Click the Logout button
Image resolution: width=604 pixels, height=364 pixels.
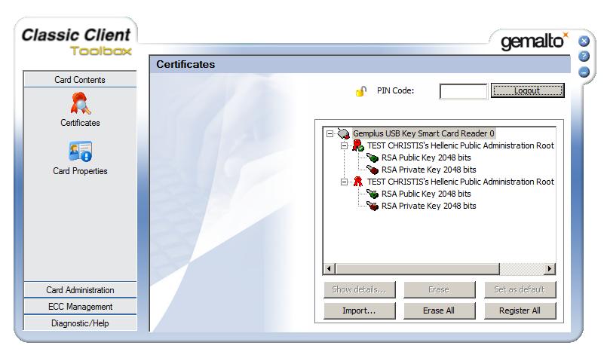[527, 90]
